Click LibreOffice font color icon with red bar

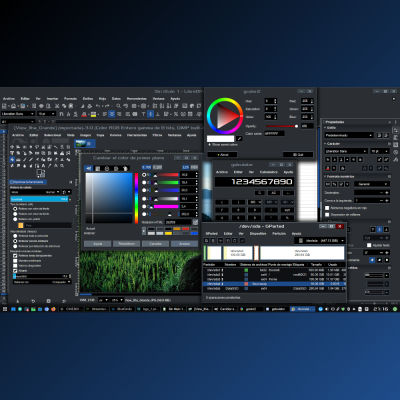coord(84,114)
